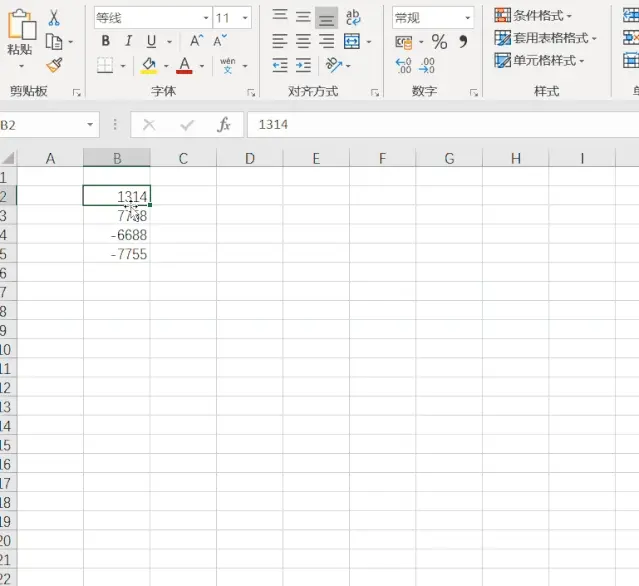Apply red font color A
The width and height of the screenshot is (639, 586).
[184, 65]
